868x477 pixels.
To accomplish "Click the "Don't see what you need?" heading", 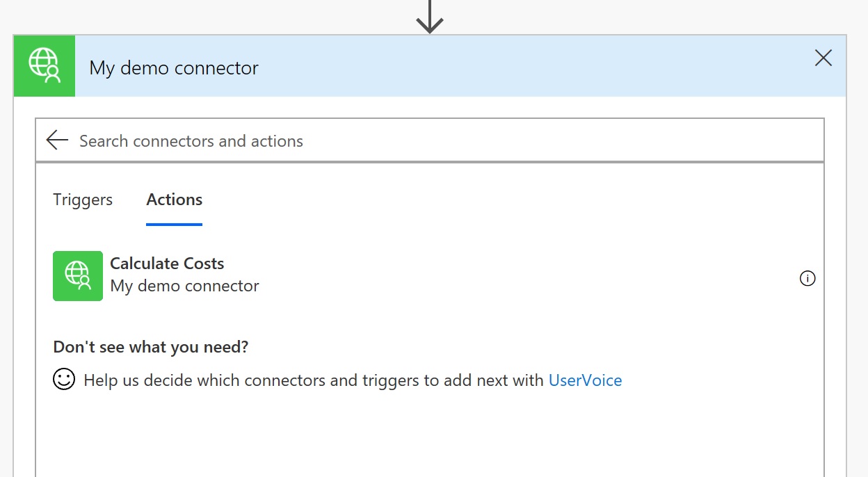I will (x=150, y=347).
